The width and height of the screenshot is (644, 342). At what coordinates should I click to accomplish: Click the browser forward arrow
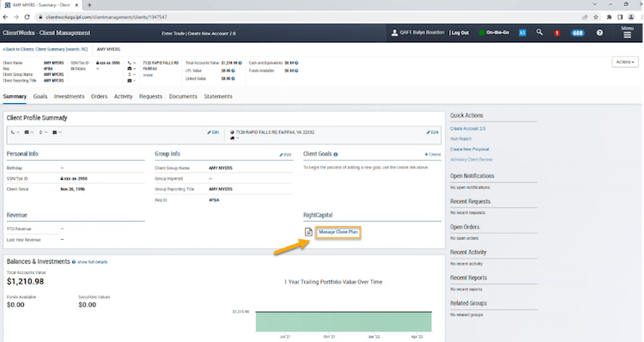click(x=16, y=17)
